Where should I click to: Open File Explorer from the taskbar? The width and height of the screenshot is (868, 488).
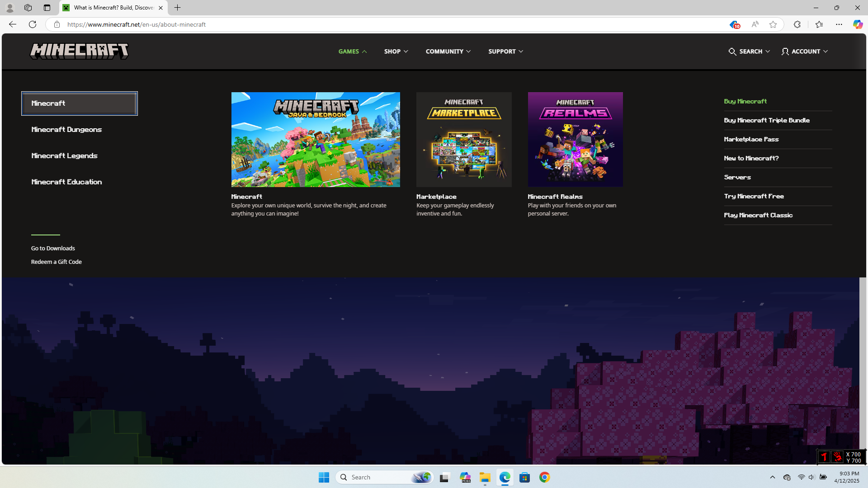pyautogui.click(x=485, y=477)
